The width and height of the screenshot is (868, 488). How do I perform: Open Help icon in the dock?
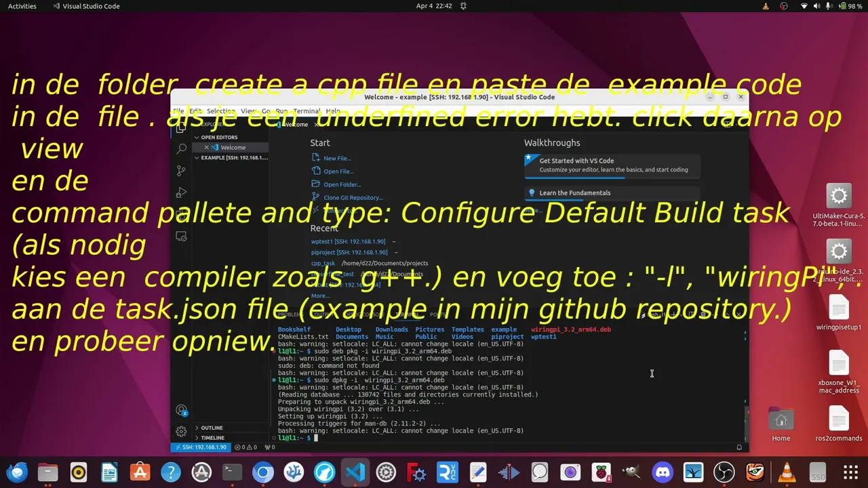171,472
